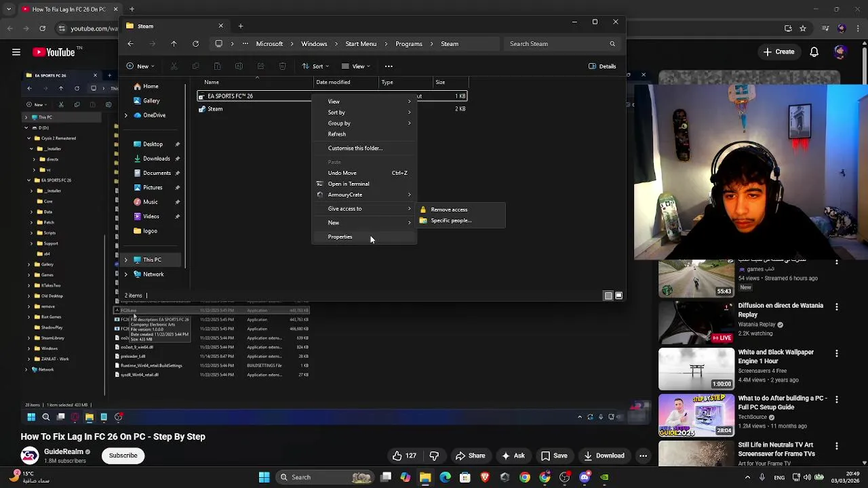
Task: Click the Ask button under the video
Action: coord(513,456)
